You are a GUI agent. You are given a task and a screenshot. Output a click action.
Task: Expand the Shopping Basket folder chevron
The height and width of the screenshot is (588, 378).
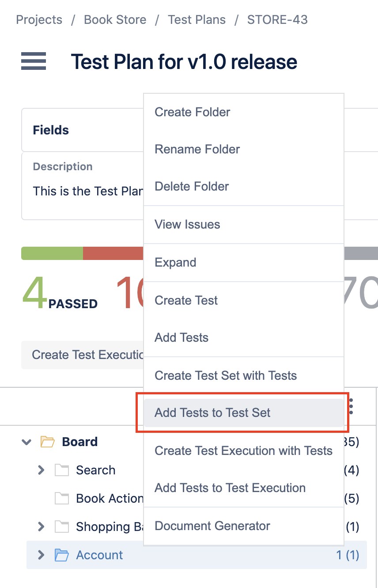[x=41, y=527]
